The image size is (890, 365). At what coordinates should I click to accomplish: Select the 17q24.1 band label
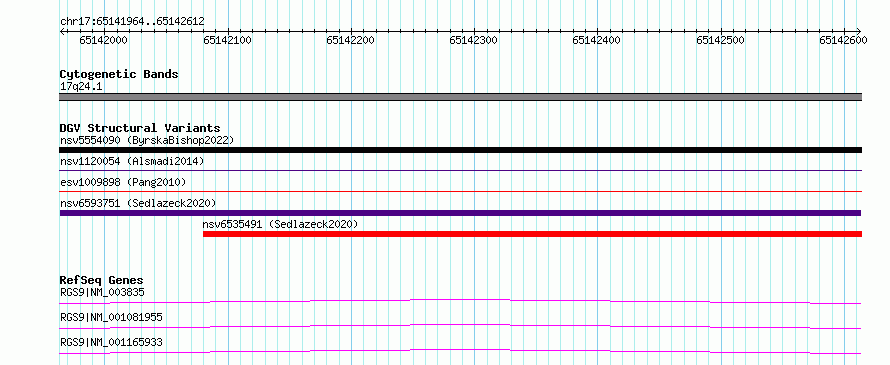click(81, 87)
